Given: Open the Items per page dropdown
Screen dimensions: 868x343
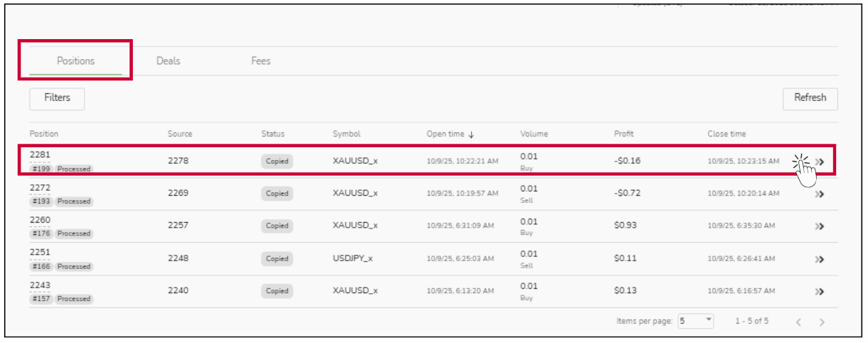Looking at the screenshot, I should [x=696, y=321].
